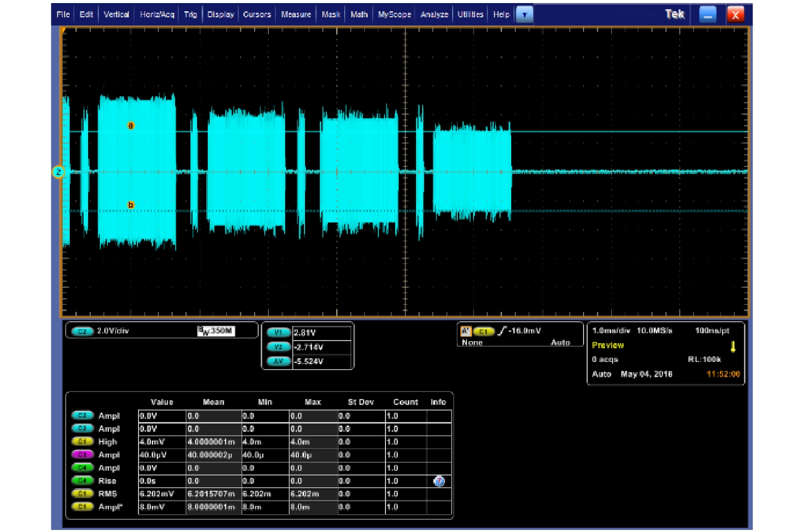
Task: Select cursor marker 'b' on the waveform
Action: (131, 205)
